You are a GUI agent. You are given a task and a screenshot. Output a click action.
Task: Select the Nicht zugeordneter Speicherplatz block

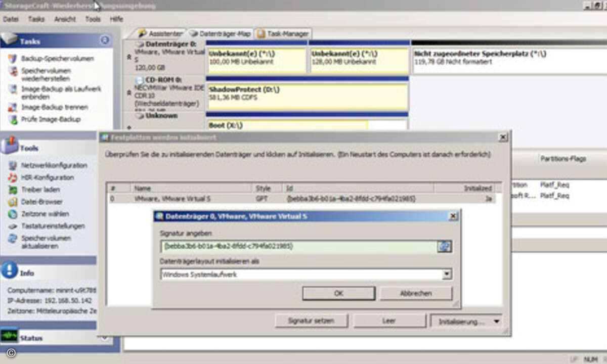[509, 61]
